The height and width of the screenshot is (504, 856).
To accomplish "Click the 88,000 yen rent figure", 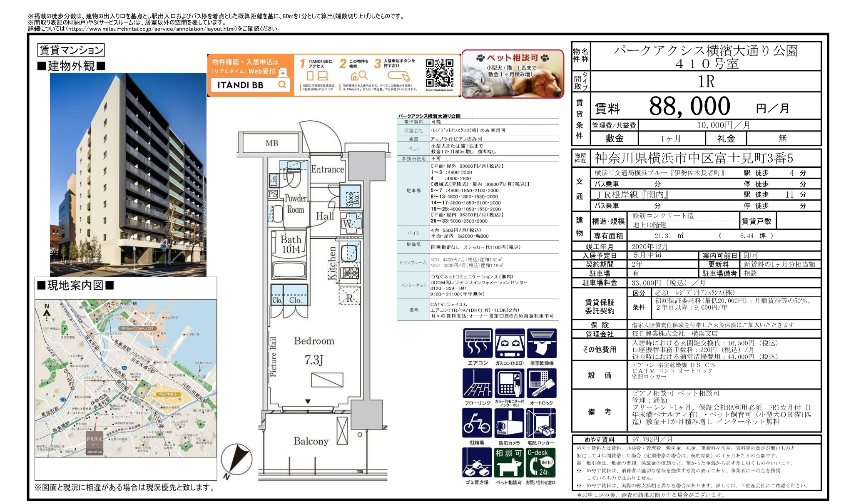I will 689,106.
